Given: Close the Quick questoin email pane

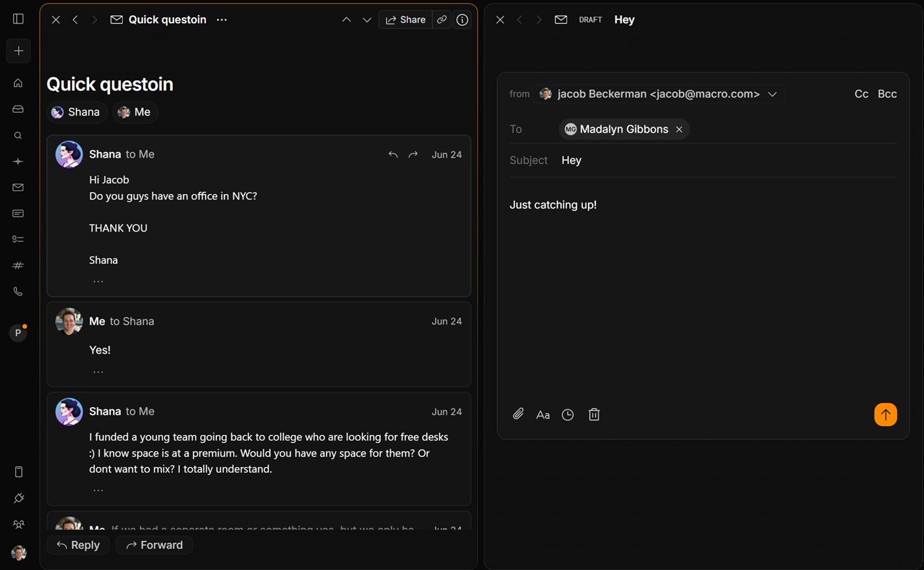Looking at the screenshot, I should pos(56,20).
